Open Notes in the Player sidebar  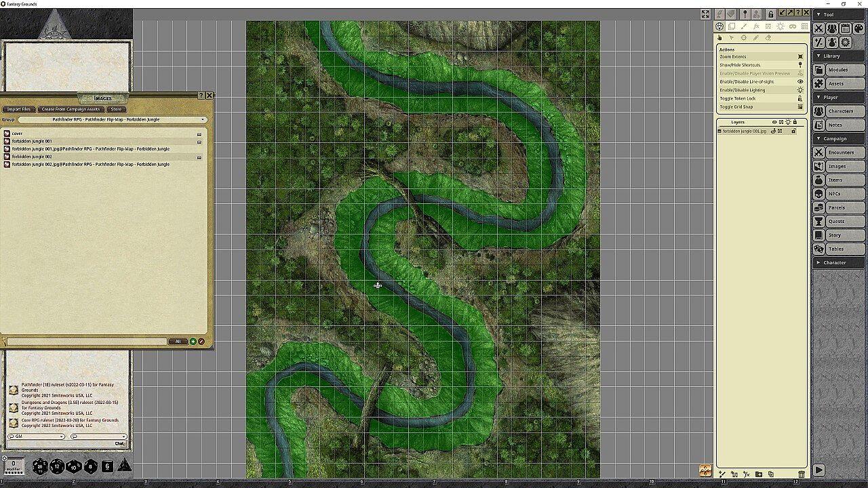pos(840,125)
